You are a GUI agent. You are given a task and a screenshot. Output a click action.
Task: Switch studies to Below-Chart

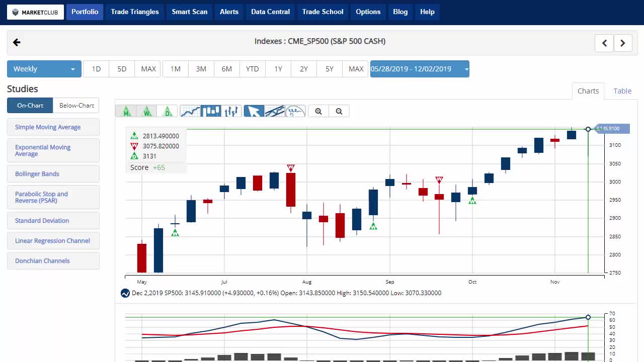click(x=76, y=106)
